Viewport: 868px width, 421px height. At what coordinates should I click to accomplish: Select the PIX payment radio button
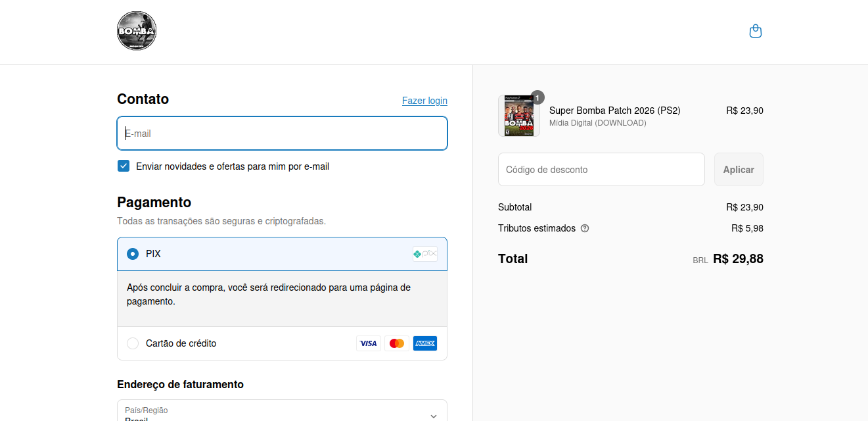[133, 254]
